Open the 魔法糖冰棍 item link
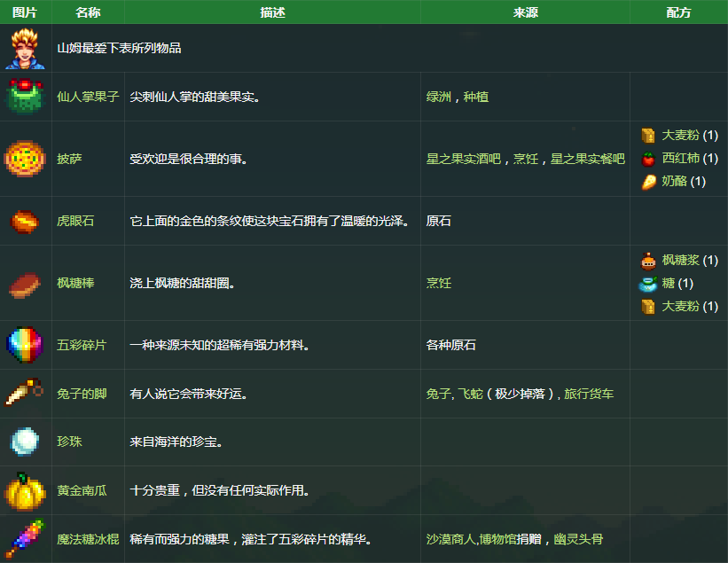This screenshot has height=563, width=728. click(x=88, y=539)
